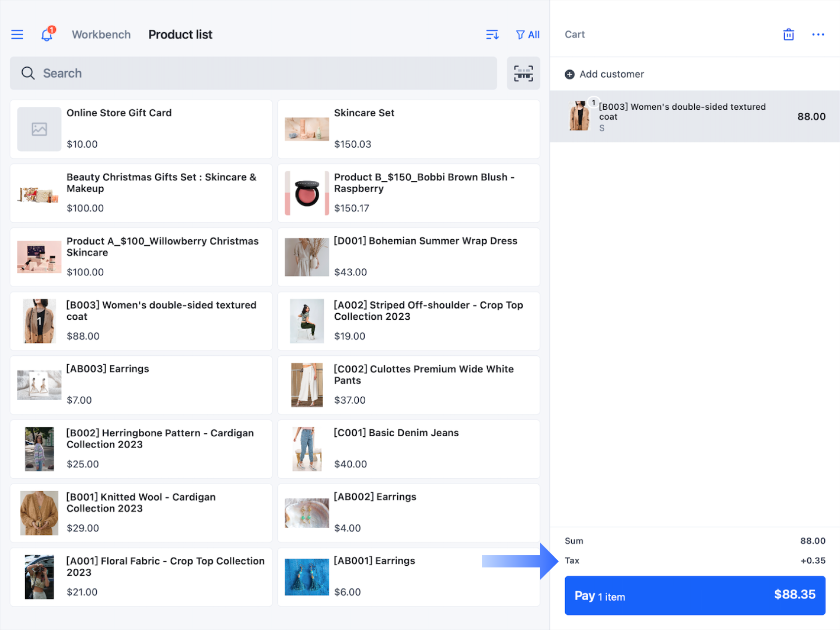Screen dimensions: 840x630
Task: Click "[B002] Herringbone Pattern - Cardigan Collection 2023"
Action: 160,439
